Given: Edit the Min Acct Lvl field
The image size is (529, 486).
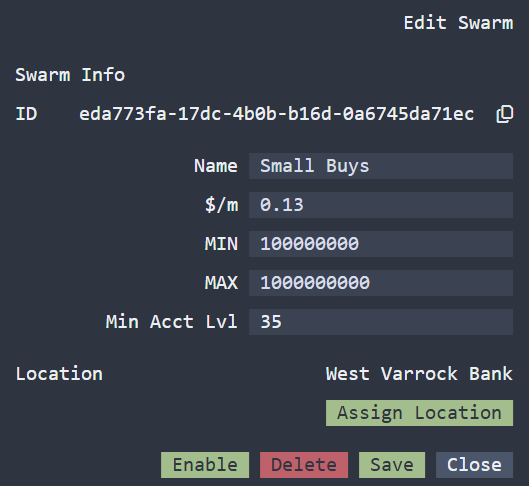Looking at the screenshot, I should (381, 322).
